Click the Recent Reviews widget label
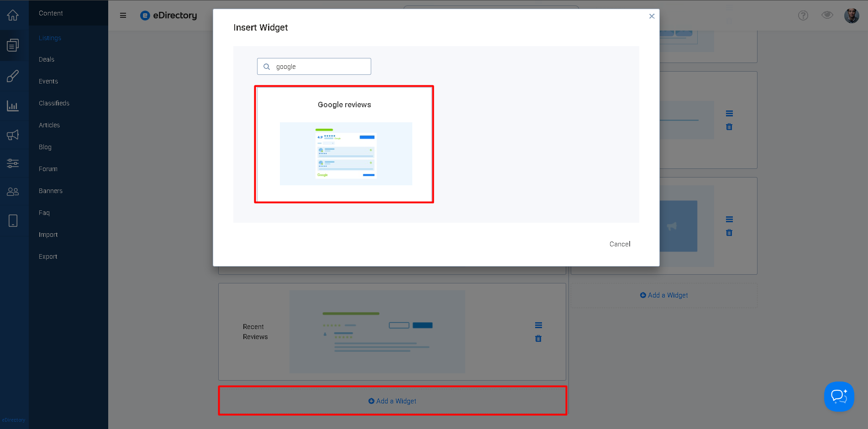The image size is (868, 429). 255,332
